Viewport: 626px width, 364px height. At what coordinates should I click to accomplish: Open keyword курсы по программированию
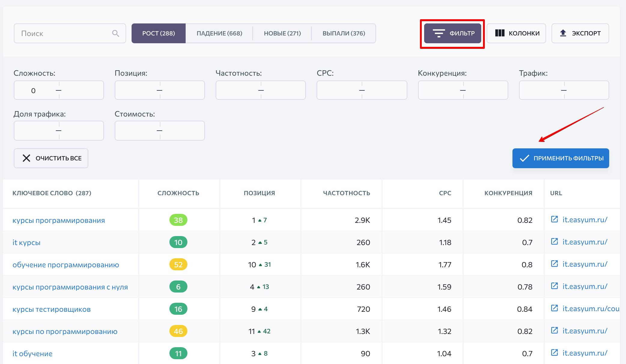65,332
